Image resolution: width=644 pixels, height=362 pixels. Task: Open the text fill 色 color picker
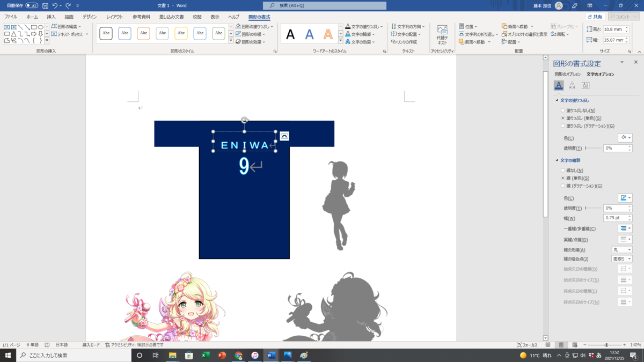tap(625, 138)
